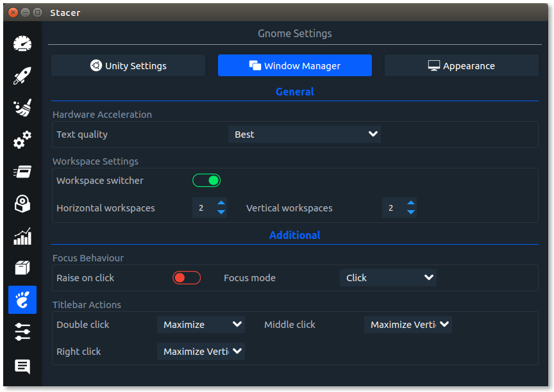Open the Double click action dropdown
This screenshot has width=554, height=392.
tap(201, 324)
